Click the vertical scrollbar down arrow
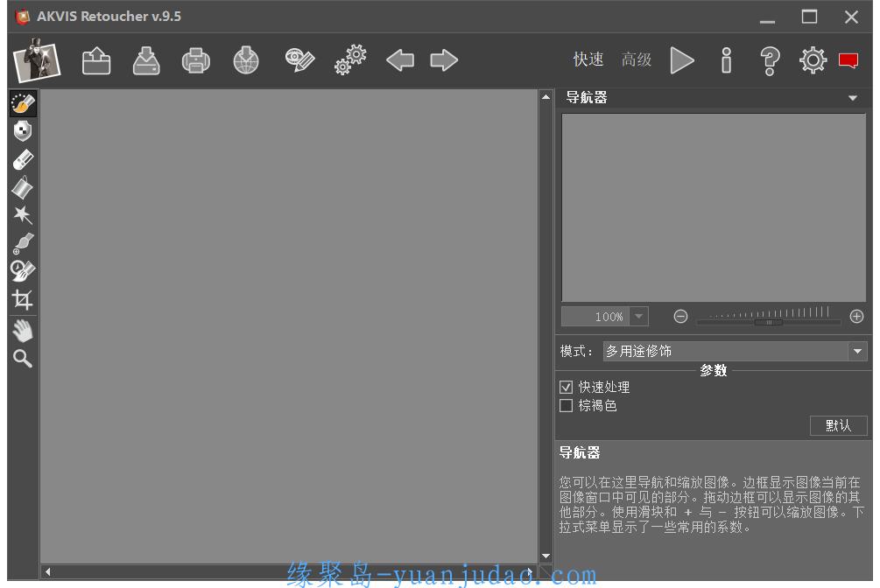Viewport: 880px width, 588px height. 546,556
